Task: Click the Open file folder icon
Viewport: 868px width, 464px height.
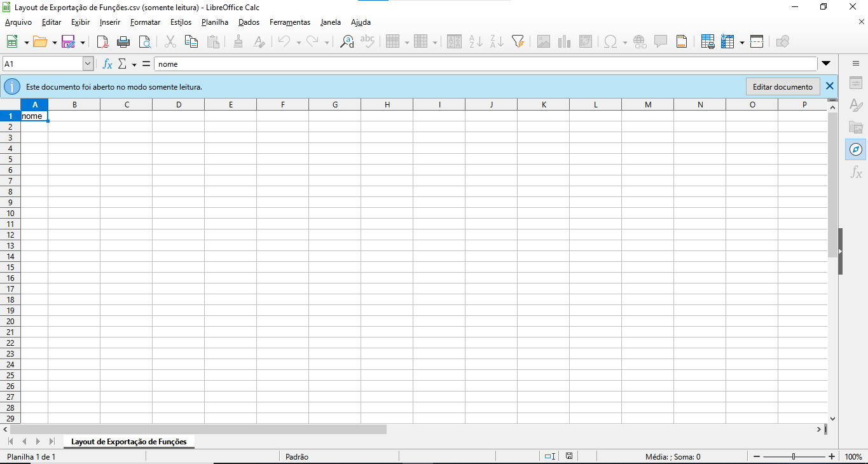Action: 40,42
